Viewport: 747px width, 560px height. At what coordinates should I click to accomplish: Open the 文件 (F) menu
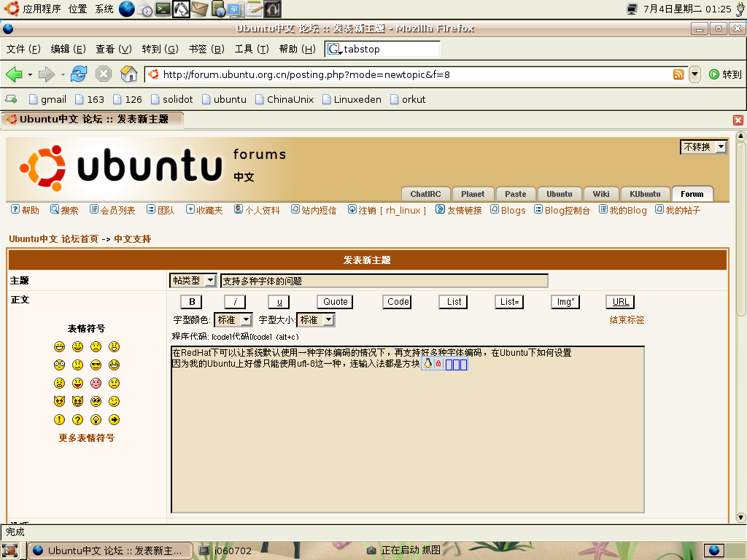tap(23, 49)
